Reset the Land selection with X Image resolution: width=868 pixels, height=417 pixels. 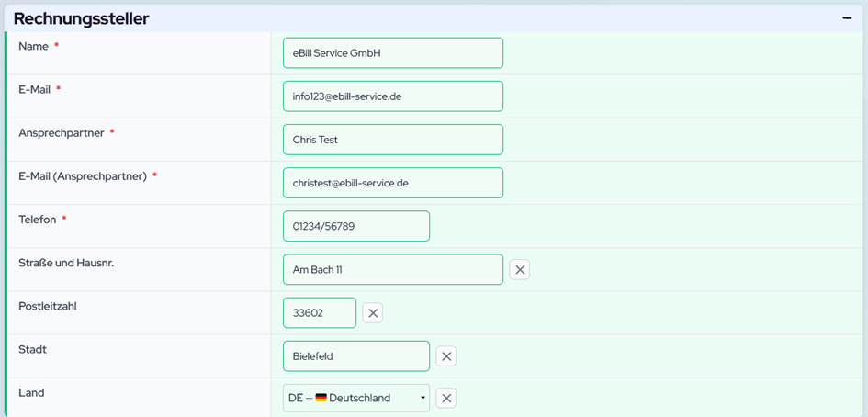(445, 398)
